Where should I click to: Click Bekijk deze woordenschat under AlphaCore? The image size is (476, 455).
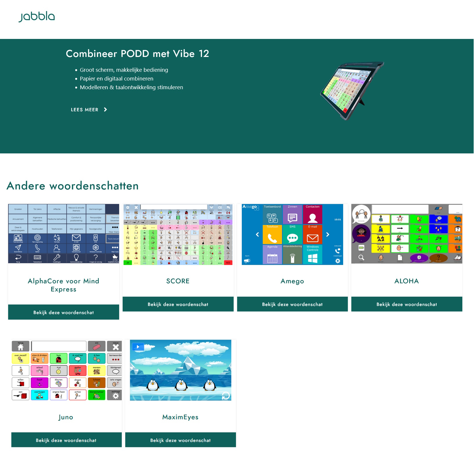click(64, 312)
